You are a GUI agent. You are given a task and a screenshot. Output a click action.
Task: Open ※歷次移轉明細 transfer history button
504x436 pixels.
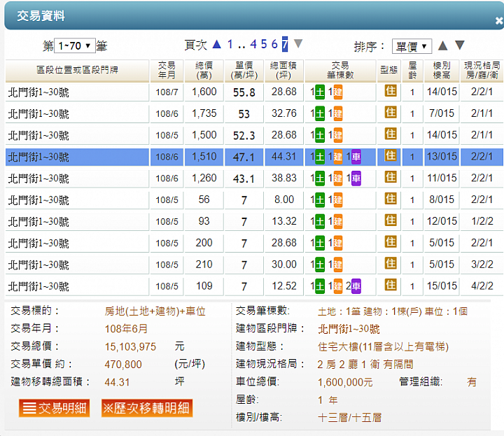click(x=147, y=408)
